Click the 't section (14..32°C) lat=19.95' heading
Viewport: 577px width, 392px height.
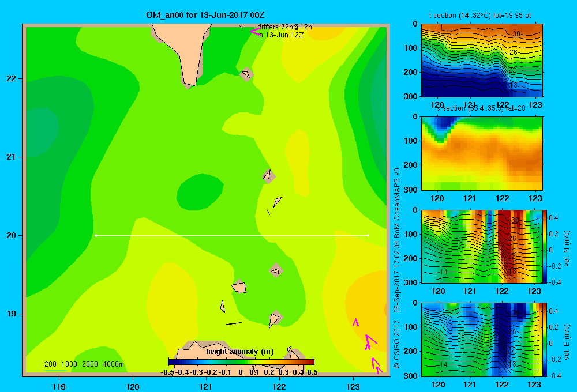click(480, 16)
